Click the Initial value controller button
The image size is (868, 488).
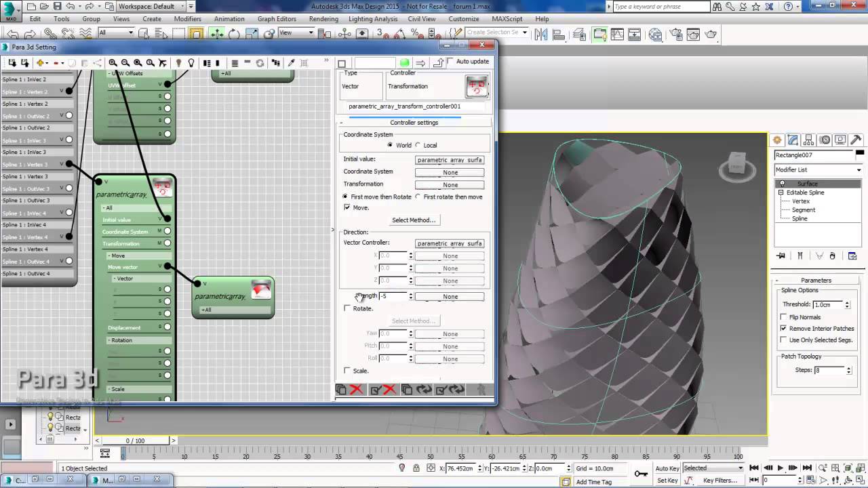click(450, 160)
